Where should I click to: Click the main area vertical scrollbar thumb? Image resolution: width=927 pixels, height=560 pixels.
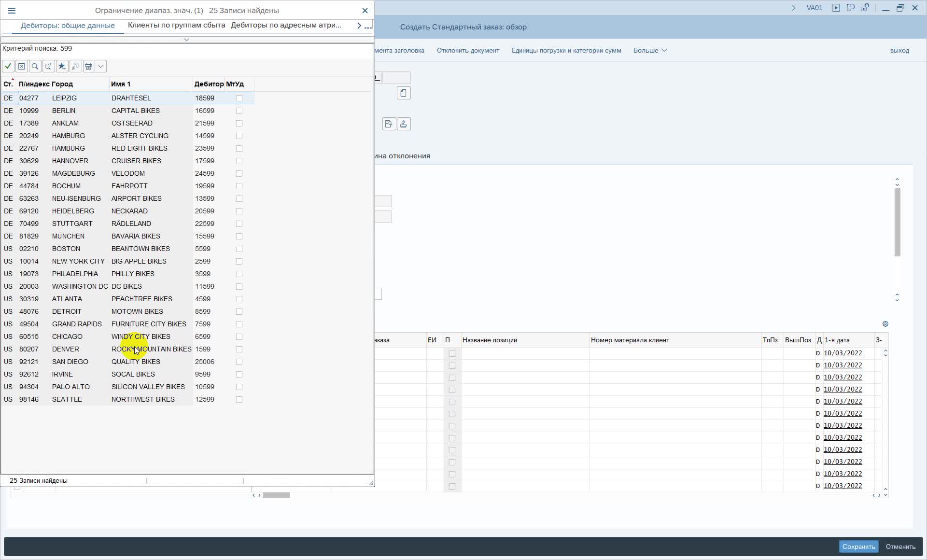898,222
